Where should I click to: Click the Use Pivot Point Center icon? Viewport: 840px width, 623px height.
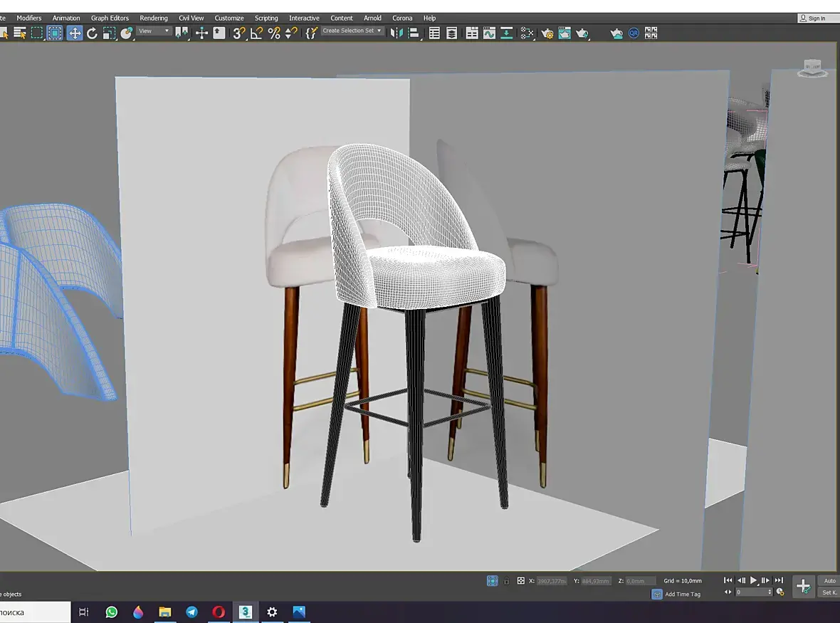pos(182,33)
